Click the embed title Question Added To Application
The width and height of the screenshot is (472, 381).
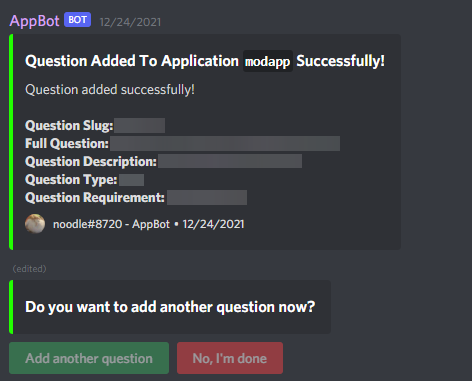[132, 61]
